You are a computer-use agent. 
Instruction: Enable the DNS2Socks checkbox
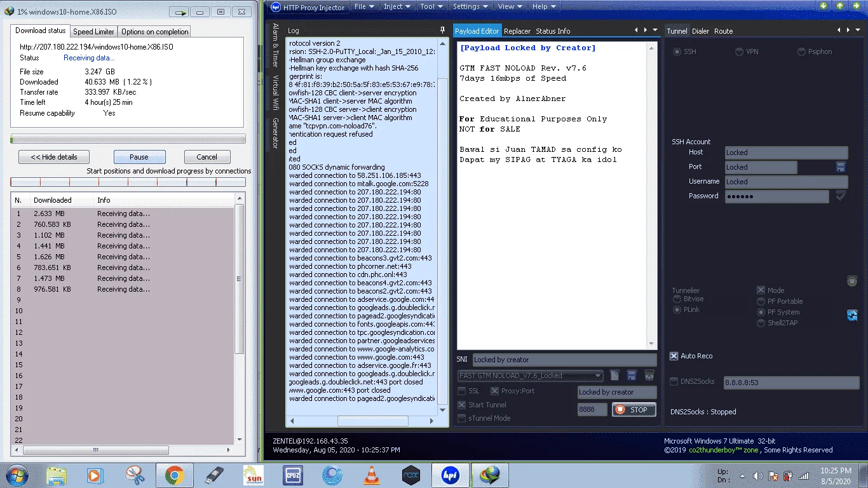click(674, 381)
